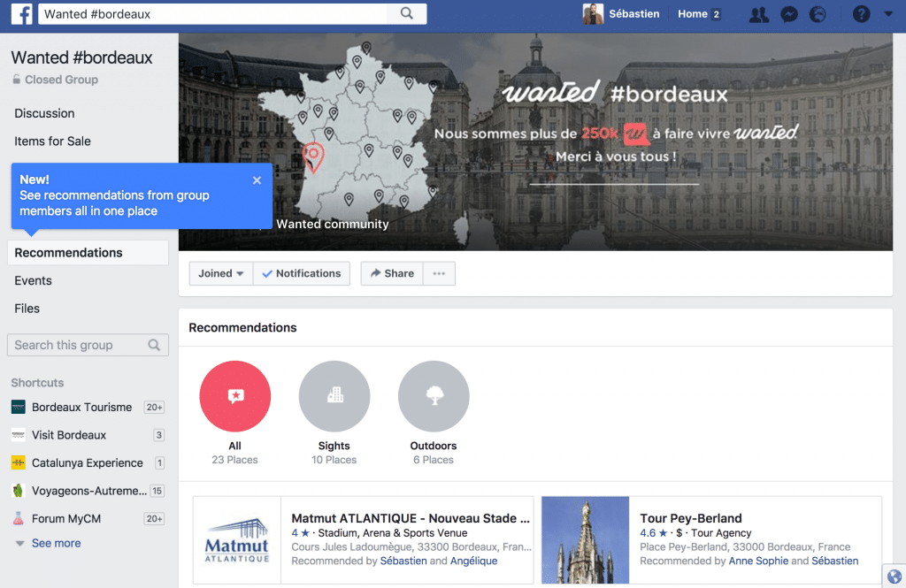Click the red selected map pin on France map
Viewport: 906px width, 588px height.
click(x=313, y=157)
